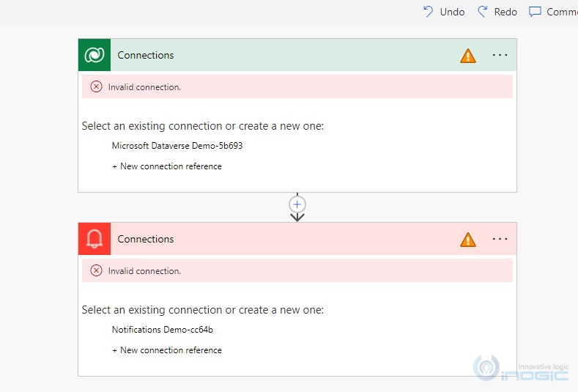Viewport: 578px width, 392px height.
Task: Click the Undo arrow icon
Action: coord(428,12)
